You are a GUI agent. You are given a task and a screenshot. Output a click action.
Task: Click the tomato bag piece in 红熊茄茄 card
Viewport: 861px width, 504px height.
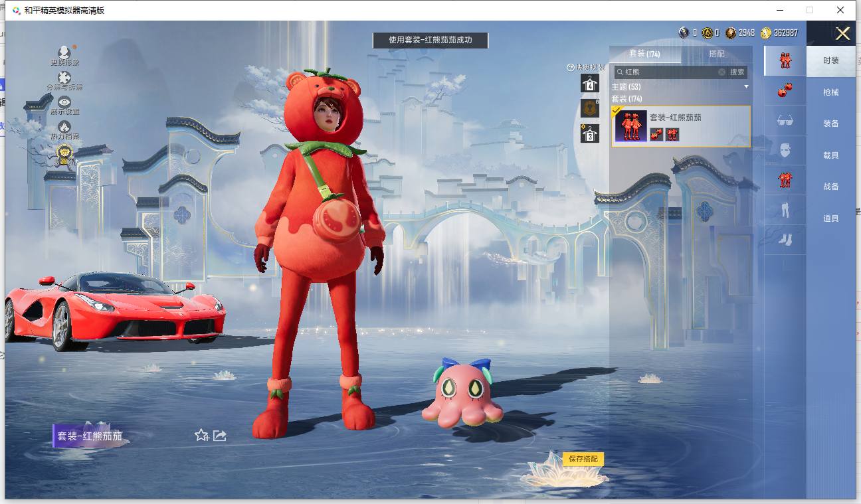656,134
